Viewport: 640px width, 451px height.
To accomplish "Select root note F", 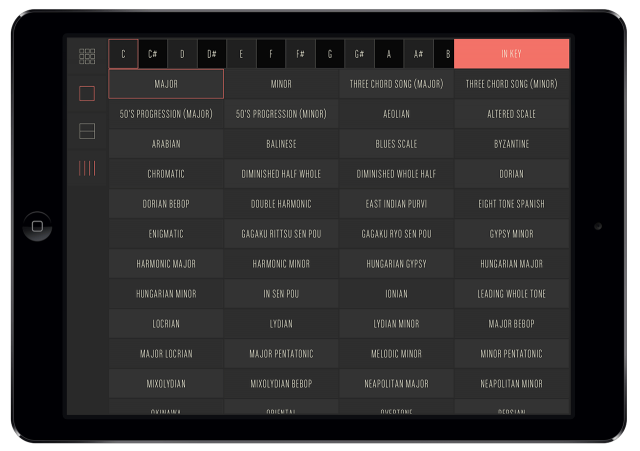I will pyautogui.click(x=271, y=54).
